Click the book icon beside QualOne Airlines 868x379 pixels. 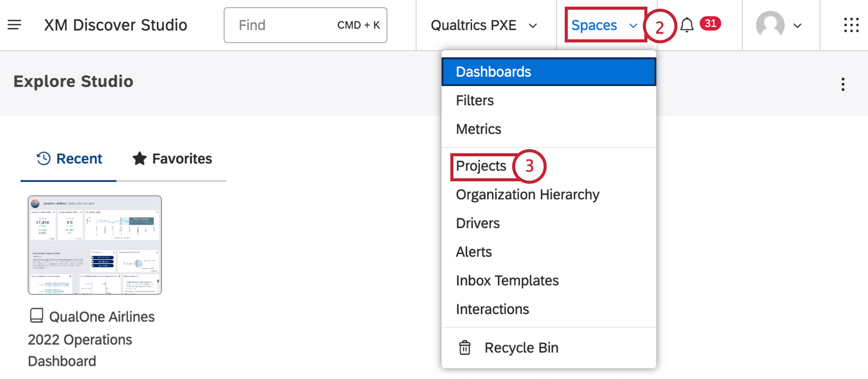point(36,316)
